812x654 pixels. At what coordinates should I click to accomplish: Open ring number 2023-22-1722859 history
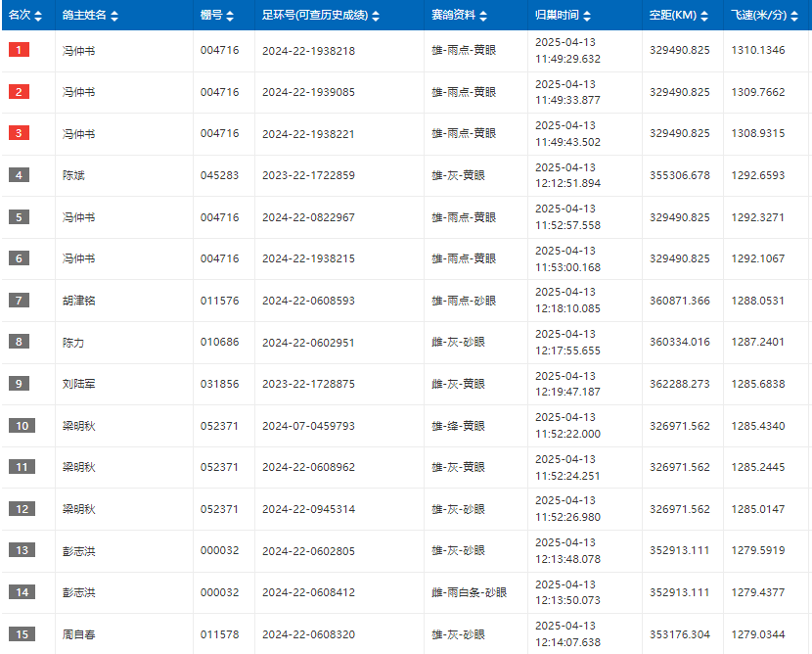(308, 175)
